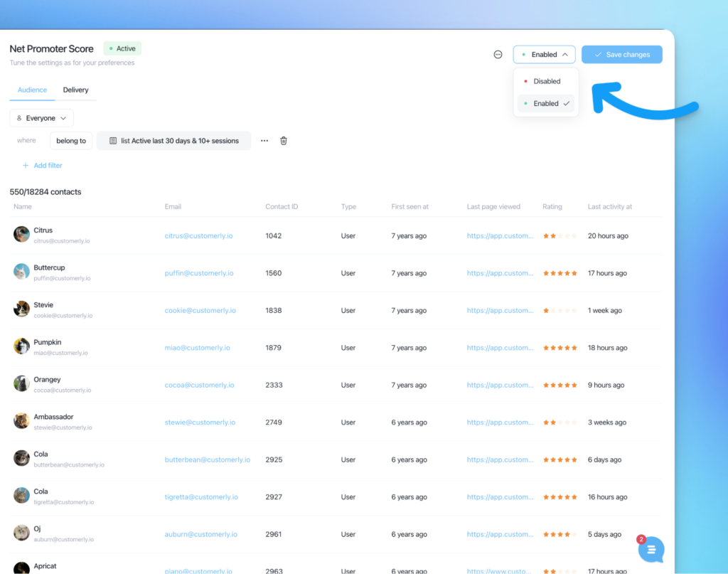Open cookie@customerly.io email link
The image size is (728, 574).
pos(200,310)
